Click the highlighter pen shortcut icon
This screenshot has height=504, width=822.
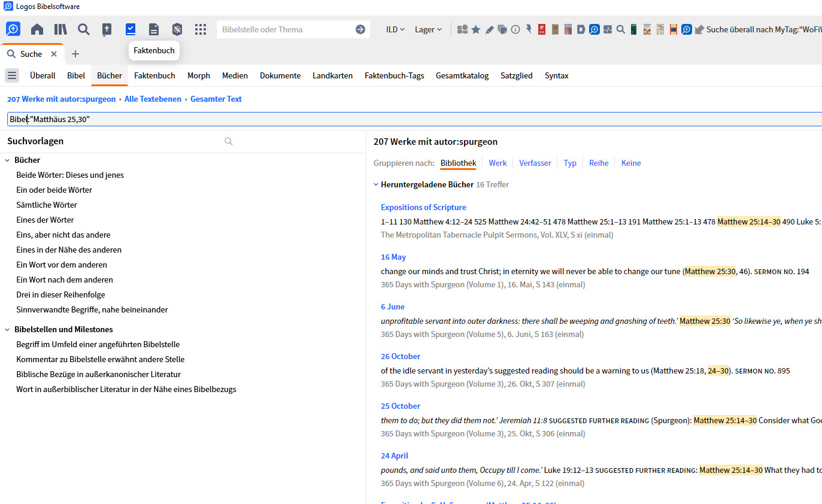point(489,29)
